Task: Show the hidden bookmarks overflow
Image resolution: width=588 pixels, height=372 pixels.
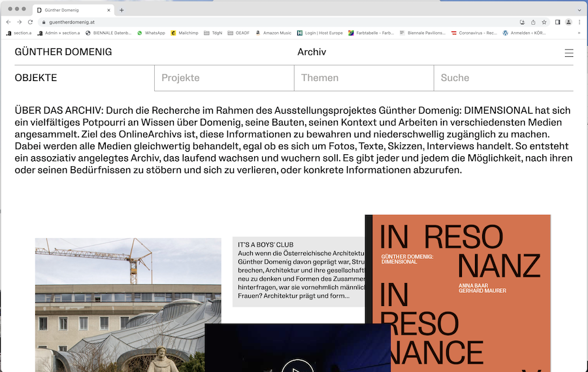Action: coord(579,33)
